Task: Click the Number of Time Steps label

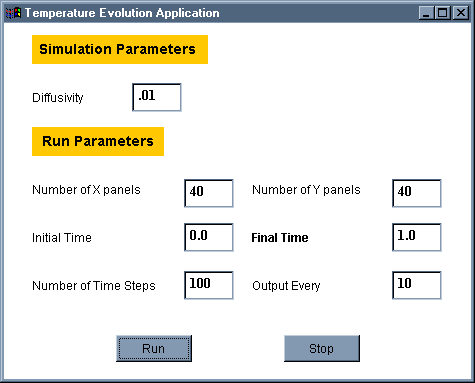Action: click(94, 286)
